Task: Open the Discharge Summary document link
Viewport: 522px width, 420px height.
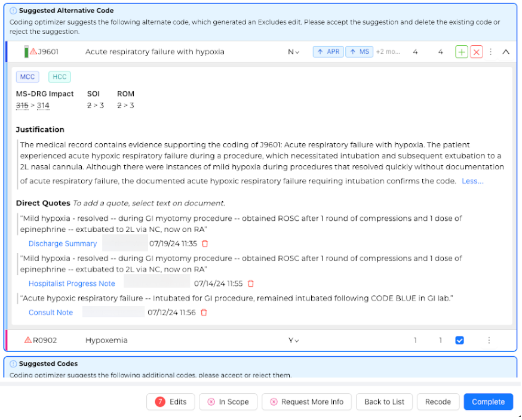Action: [x=63, y=243]
